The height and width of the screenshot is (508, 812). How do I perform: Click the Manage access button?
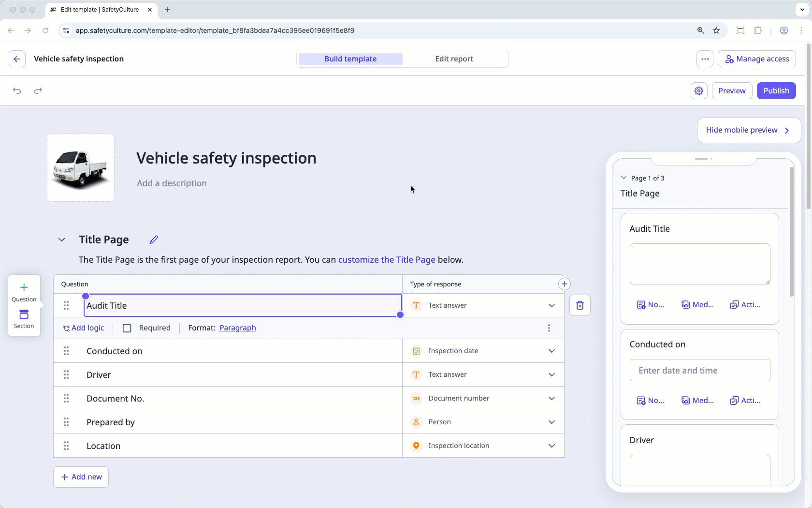[x=757, y=59]
